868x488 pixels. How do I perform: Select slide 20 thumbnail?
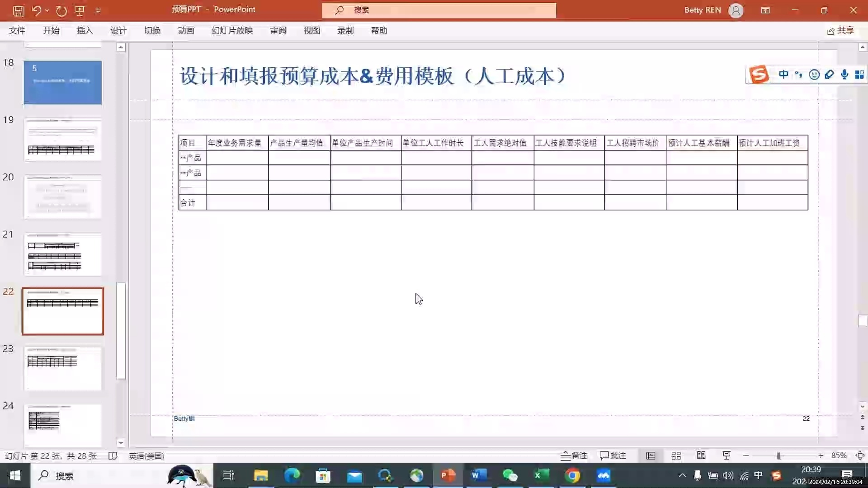click(x=63, y=197)
